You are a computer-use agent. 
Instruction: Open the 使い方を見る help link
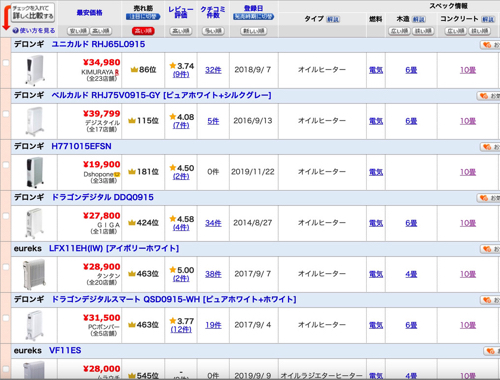37,31
